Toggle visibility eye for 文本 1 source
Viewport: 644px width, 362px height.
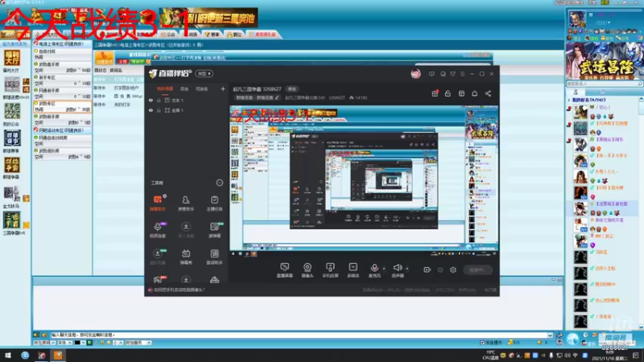click(151, 100)
